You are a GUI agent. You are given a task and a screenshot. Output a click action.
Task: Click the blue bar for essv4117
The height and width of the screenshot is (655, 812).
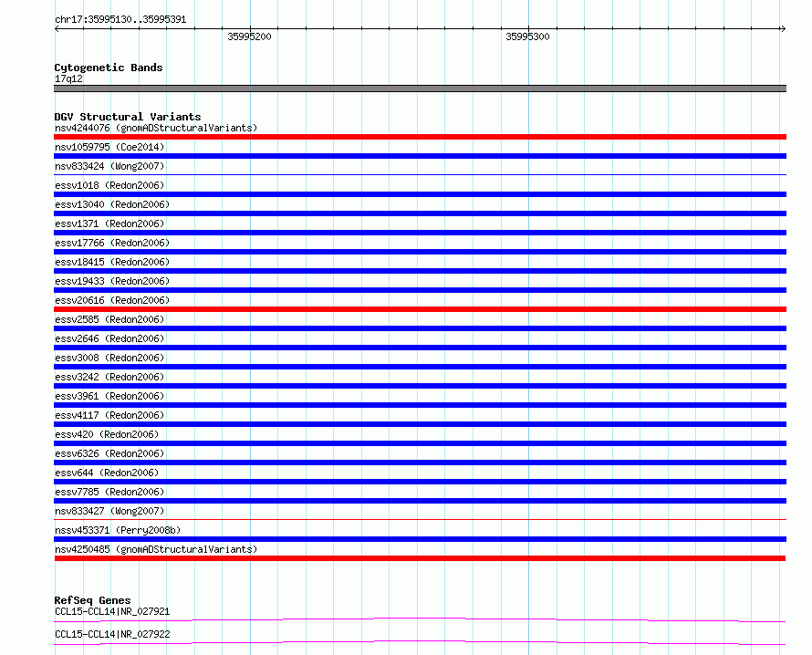coord(420,424)
